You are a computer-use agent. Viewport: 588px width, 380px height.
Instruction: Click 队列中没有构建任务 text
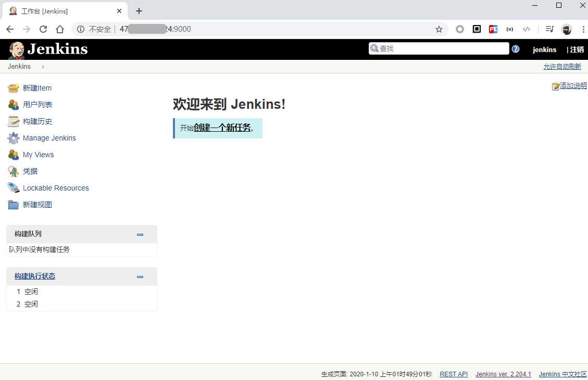(40, 249)
